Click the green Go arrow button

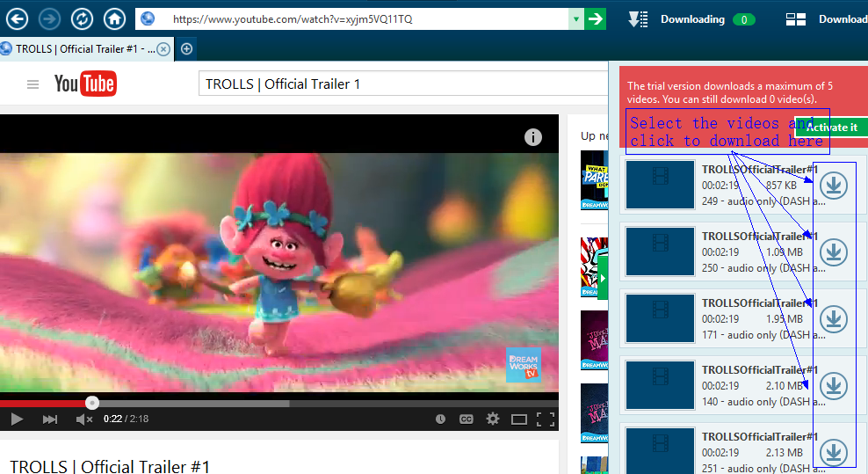point(596,19)
